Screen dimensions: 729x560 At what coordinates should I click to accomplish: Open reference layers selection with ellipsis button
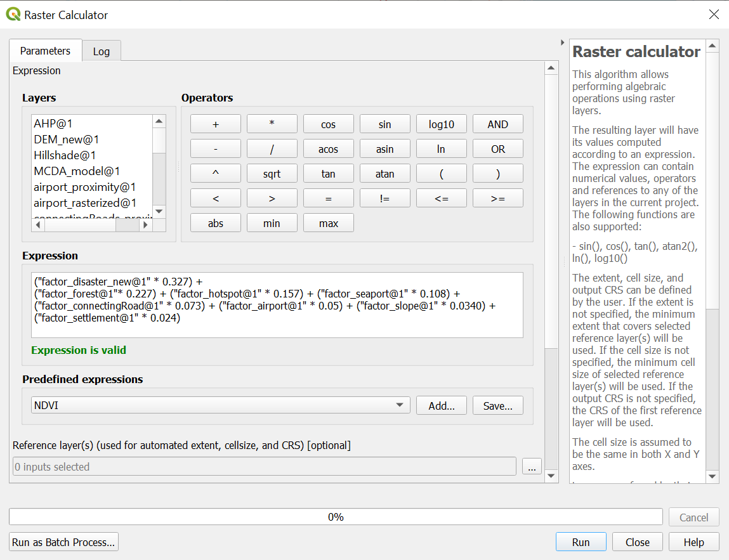click(x=532, y=467)
